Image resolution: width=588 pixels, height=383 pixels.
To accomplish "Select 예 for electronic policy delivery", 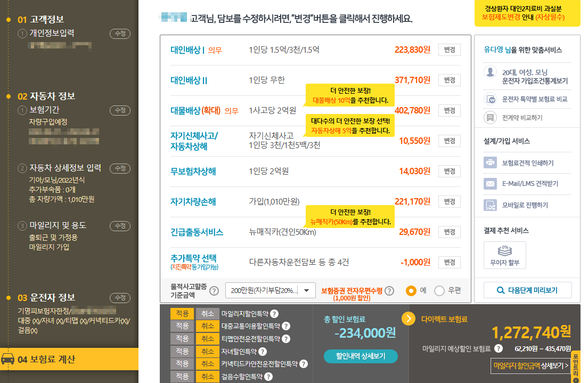I will point(411,291).
